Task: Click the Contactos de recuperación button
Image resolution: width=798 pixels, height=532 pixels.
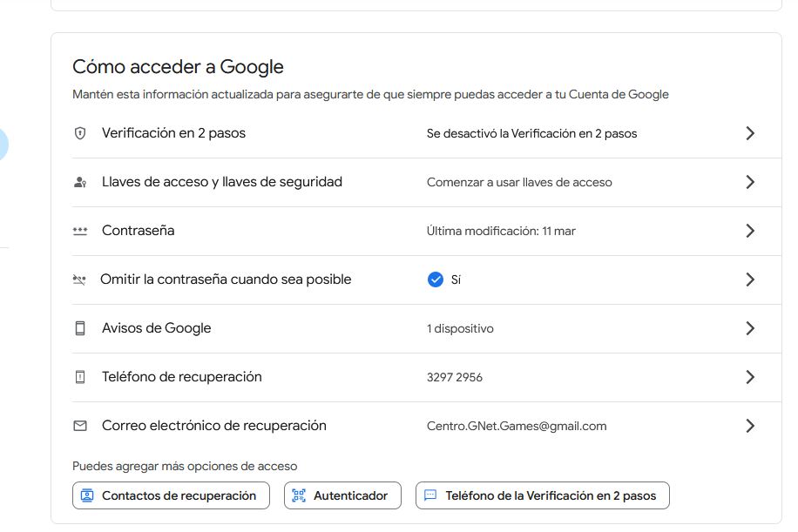Action: click(x=171, y=495)
